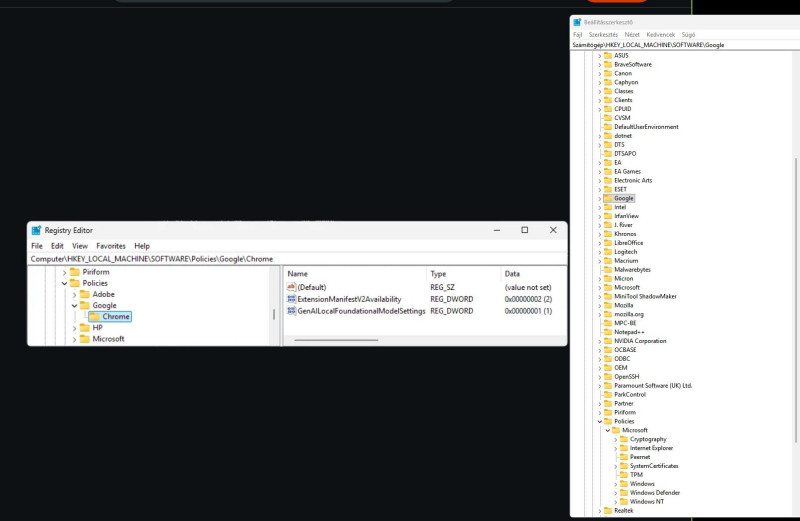Screen dimensions: 800x521
Task: Select the ESET folder icon
Action: [608, 189]
